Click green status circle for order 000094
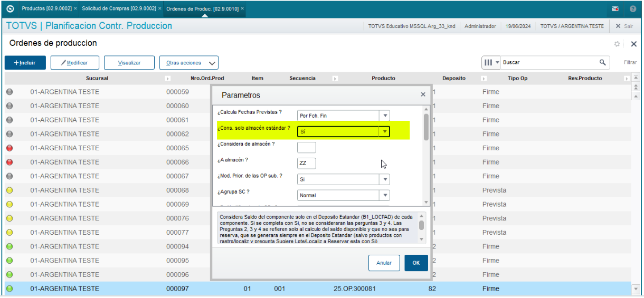The width and height of the screenshot is (644, 298). point(10,246)
